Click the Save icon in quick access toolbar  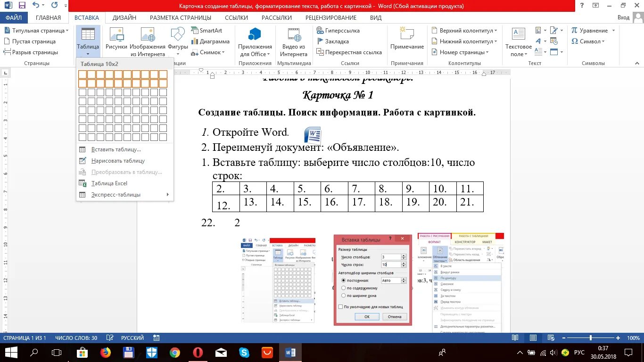pos(22,6)
